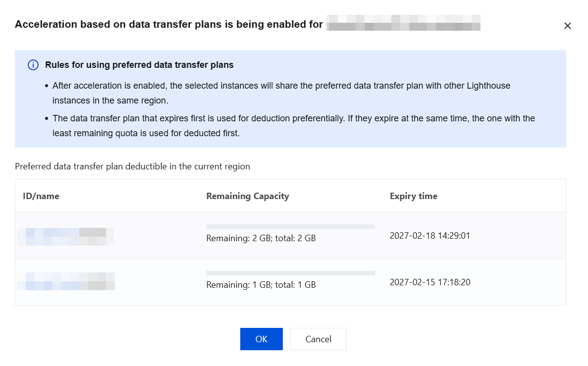Click 'Remaining: 2 GB; total: 2 GB' text
Viewport: 588px width, 366px height.
coord(261,238)
